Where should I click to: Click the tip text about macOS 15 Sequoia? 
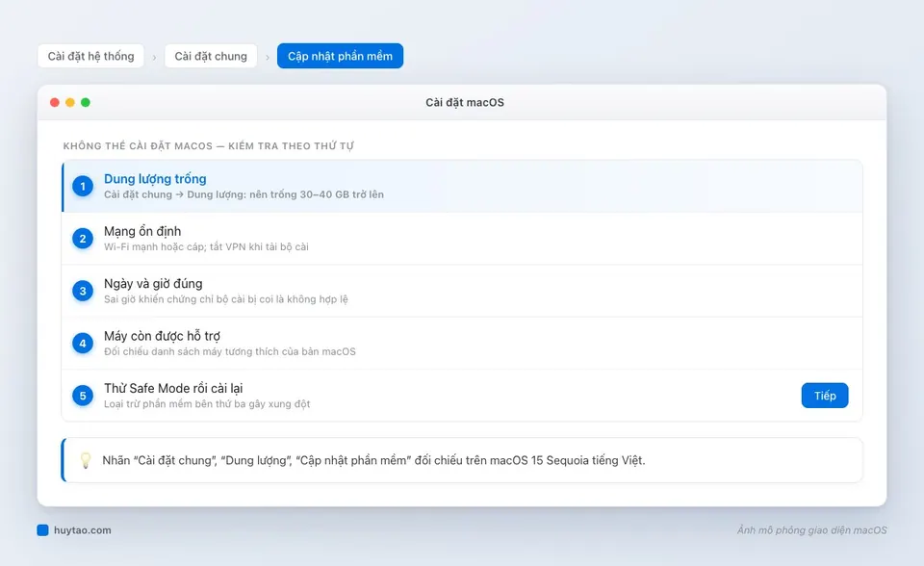[373, 460]
